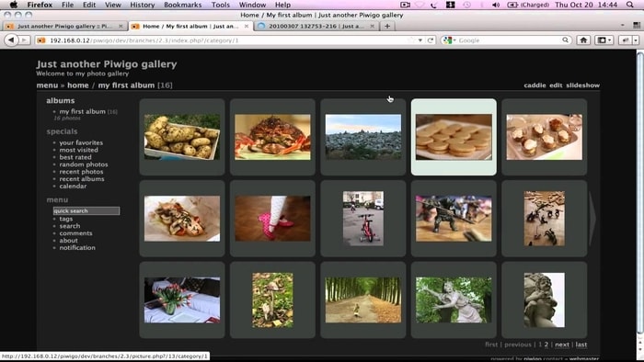Click the volume icon in the menu bar
The width and height of the screenshot is (644, 362).
[x=496, y=5]
